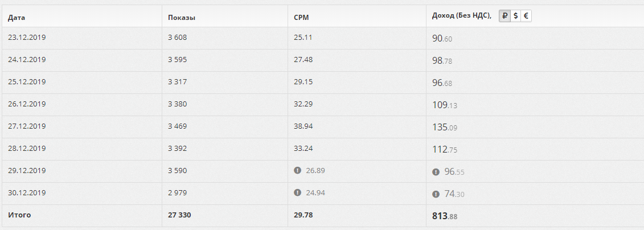Sort table by Дата column header

[x=17, y=18]
